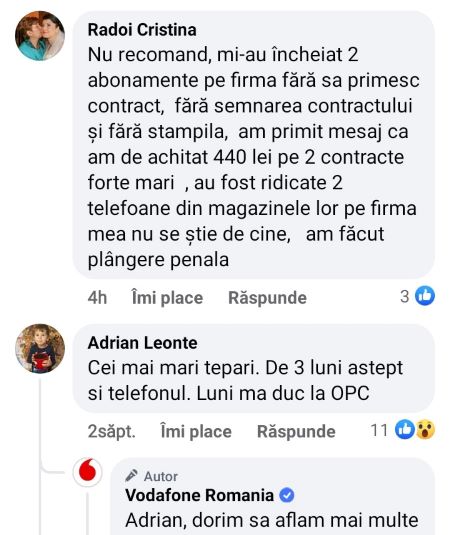Show the 11 reactions count on Adrian's comment
Image resolution: width=450 pixels, height=535 pixels.
pos(379,430)
